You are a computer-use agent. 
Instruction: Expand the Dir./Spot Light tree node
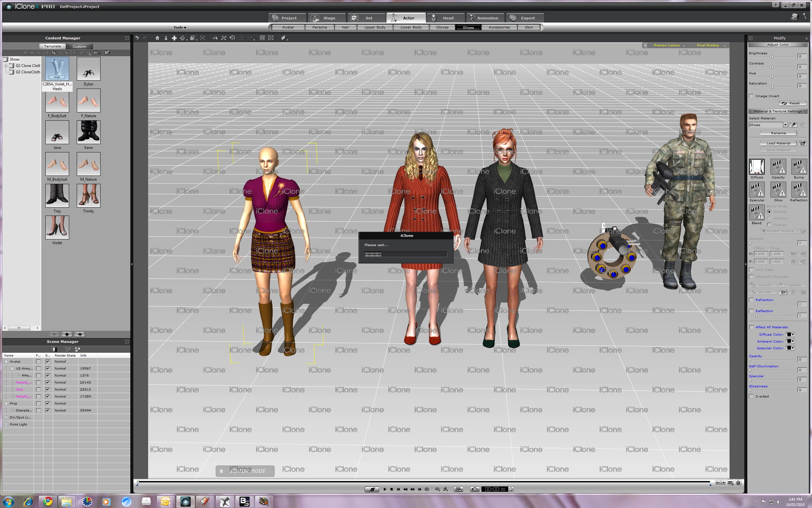click(x=6, y=417)
